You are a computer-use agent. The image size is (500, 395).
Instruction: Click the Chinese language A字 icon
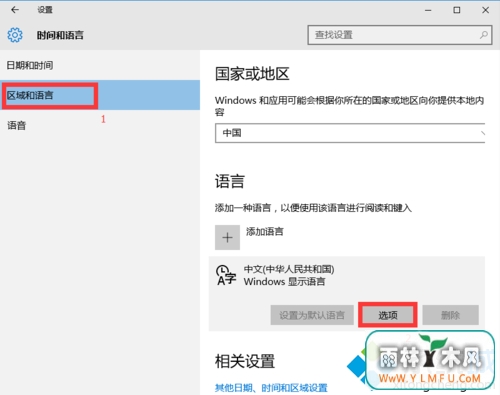(226, 275)
